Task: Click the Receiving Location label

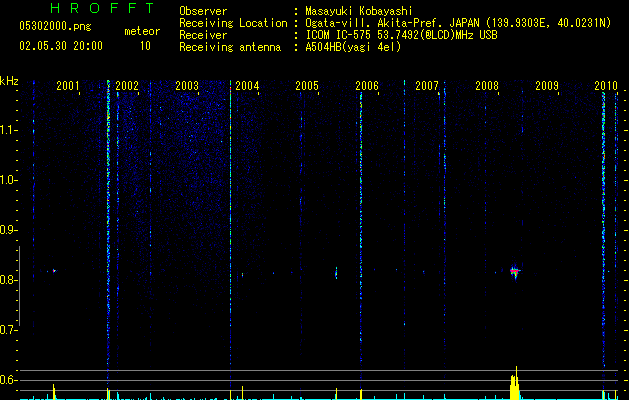Action: pyautogui.click(x=233, y=23)
